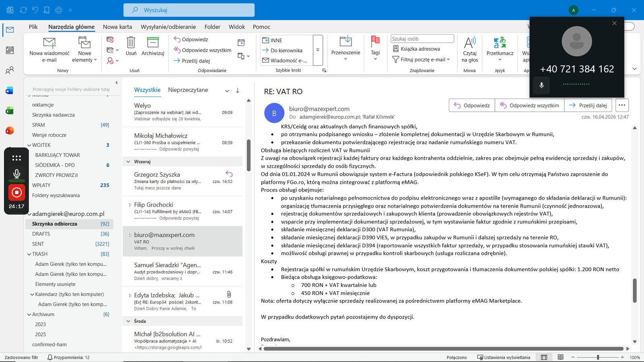Click the Szukaj osób input field
This screenshot has width=644, height=362.
[422, 39]
